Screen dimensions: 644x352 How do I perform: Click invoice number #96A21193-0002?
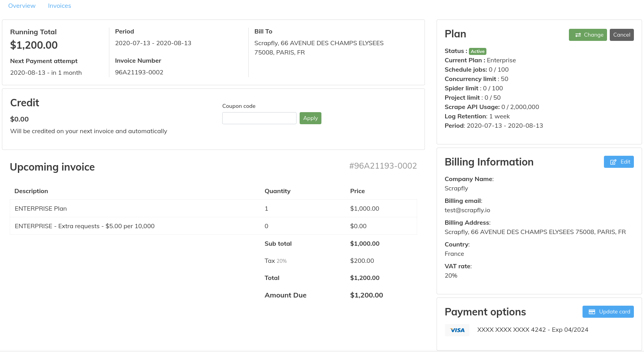pyautogui.click(x=383, y=165)
